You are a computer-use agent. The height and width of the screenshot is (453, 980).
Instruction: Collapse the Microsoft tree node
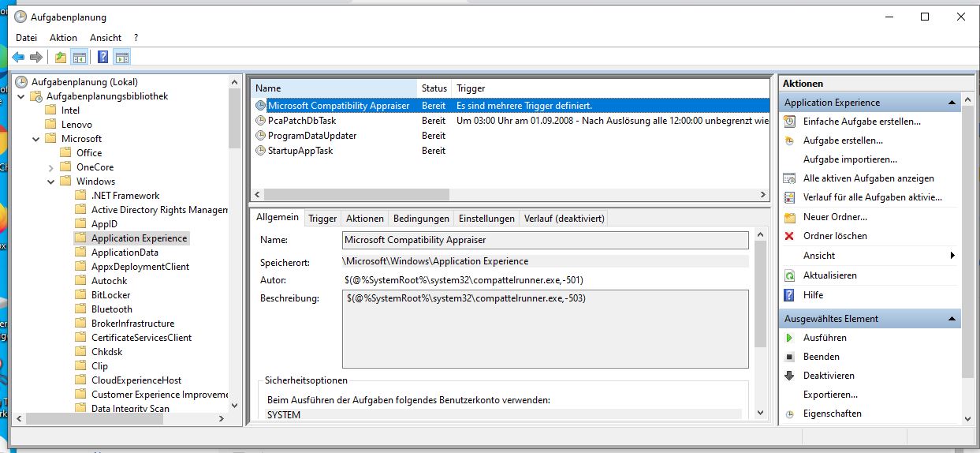[x=36, y=139]
